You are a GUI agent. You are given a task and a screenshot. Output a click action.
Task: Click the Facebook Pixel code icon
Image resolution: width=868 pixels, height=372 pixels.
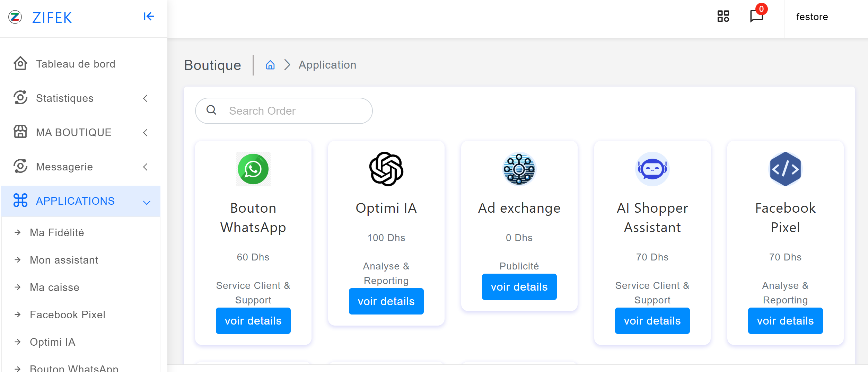[785, 169]
